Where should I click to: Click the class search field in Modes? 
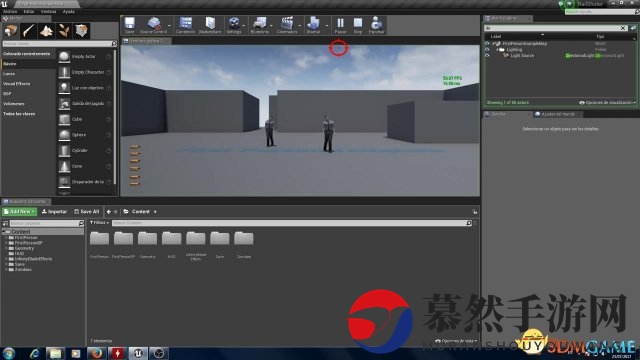click(x=60, y=43)
